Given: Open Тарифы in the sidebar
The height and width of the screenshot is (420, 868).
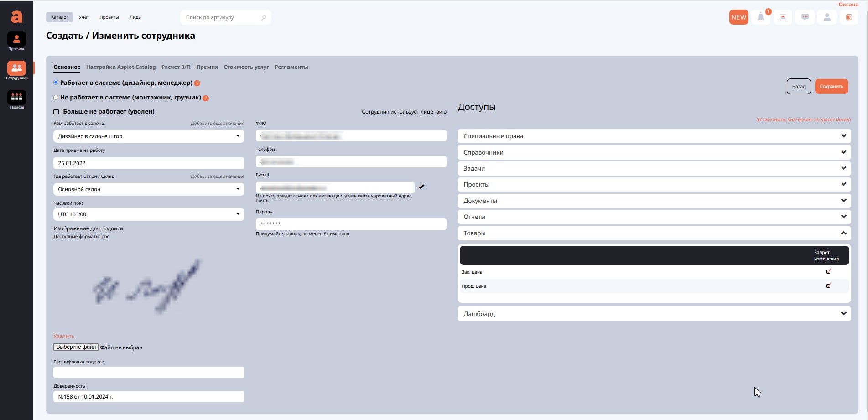Looking at the screenshot, I should (x=16, y=100).
